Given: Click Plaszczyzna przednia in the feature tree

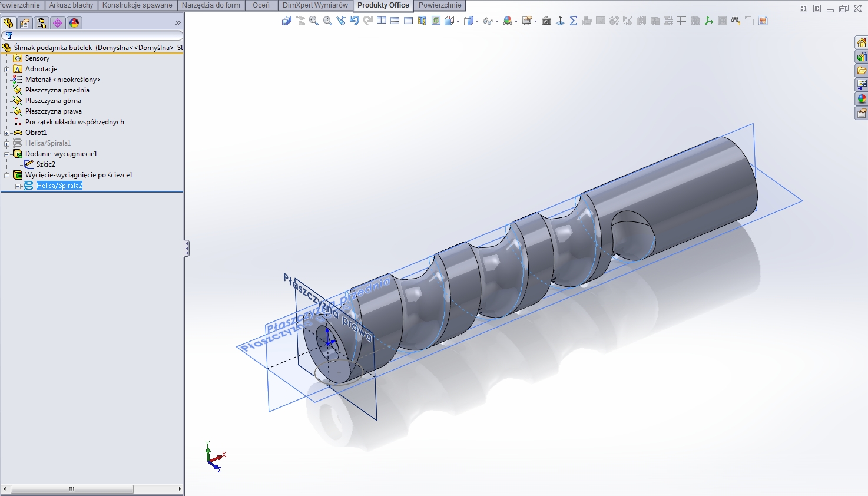Looking at the screenshot, I should [x=58, y=90].
